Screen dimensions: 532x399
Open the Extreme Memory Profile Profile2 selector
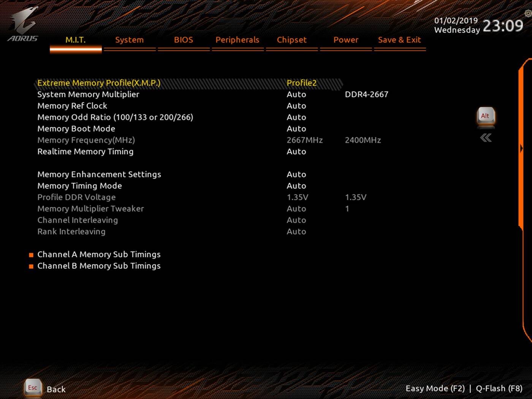301,83
